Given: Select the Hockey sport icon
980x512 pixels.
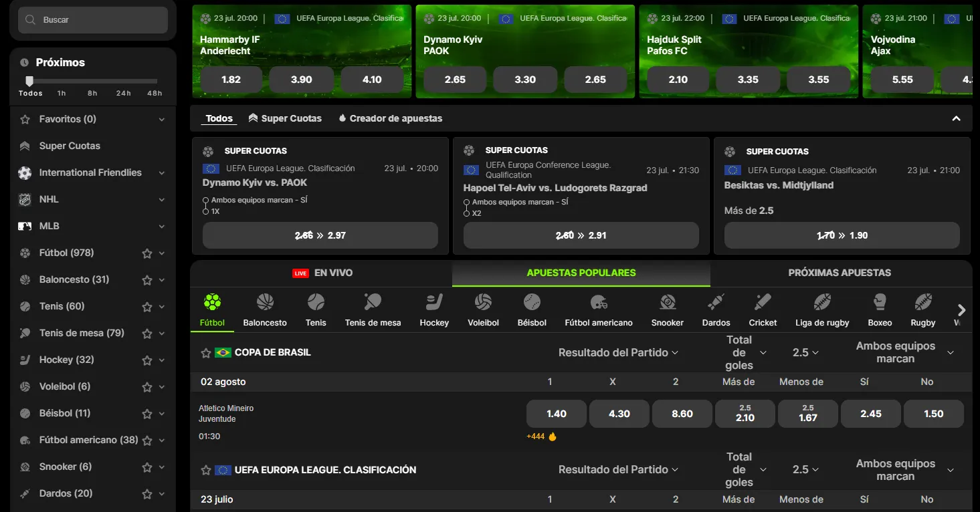Looking at the screenshot, I should click(434, 302).
